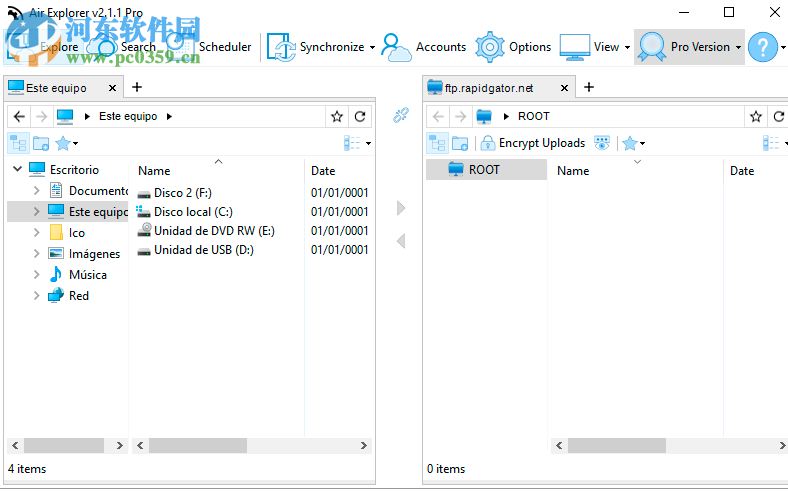This screenshot has height=491, width=788.
Task: Add ROOT location to favorites star
Action: pyautogui.click(x=756, y=117)
